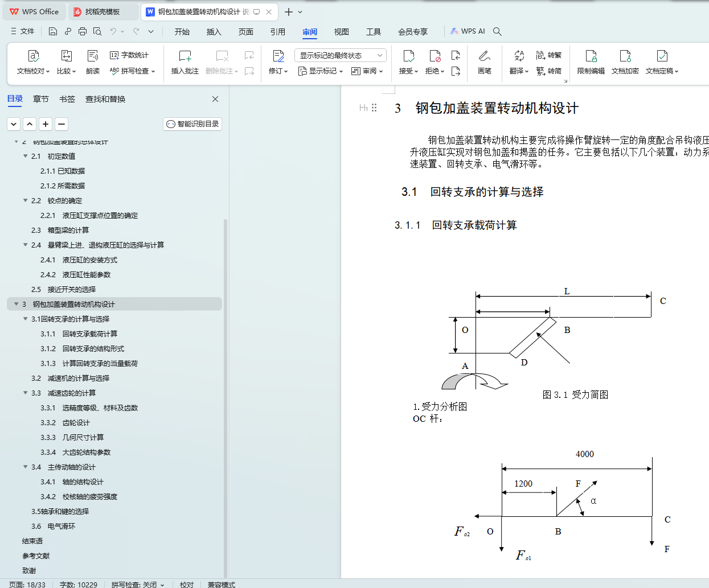709x588 pixels.
Task: Open 字数统计 word count
Action: (129, 55)
